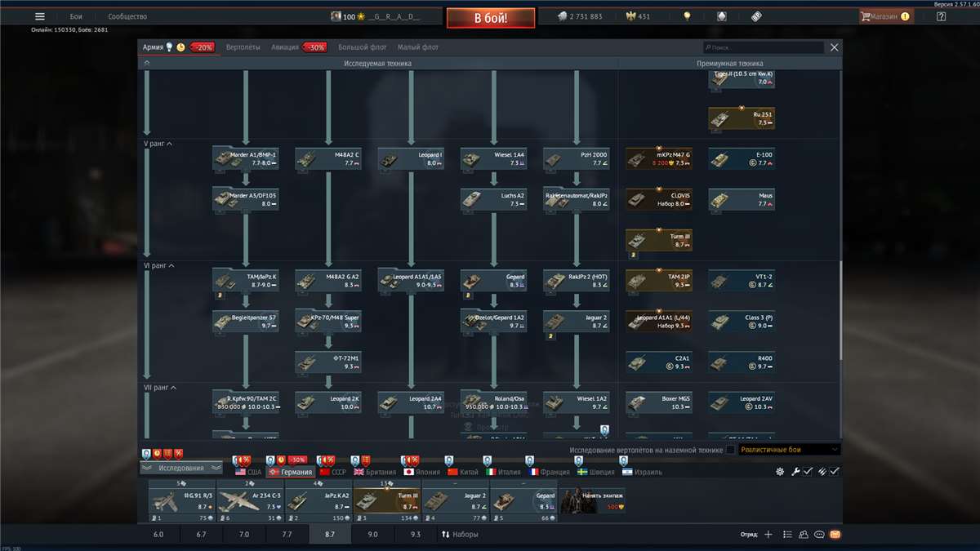
Task: Click the Silver Lions currency icon
Action: coord(562,16)
